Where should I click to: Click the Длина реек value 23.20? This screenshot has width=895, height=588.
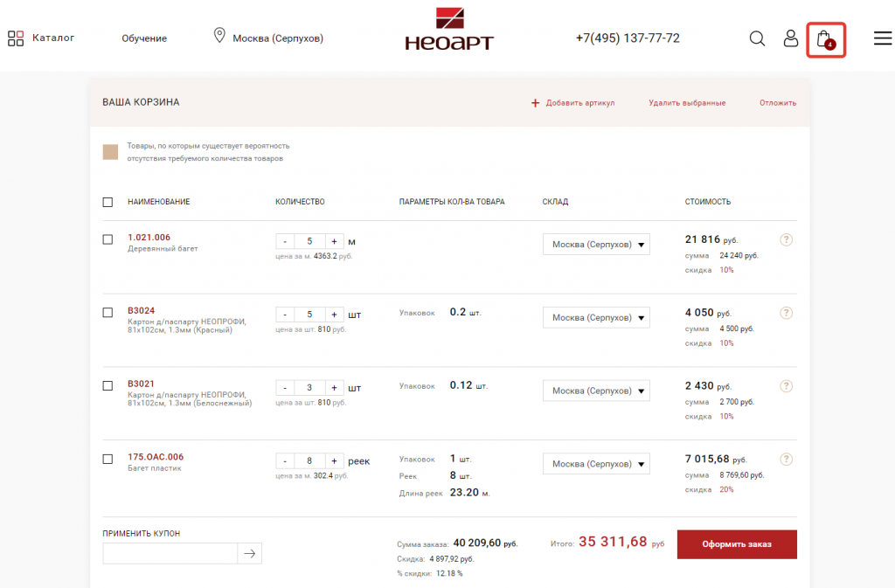[464, 493]
